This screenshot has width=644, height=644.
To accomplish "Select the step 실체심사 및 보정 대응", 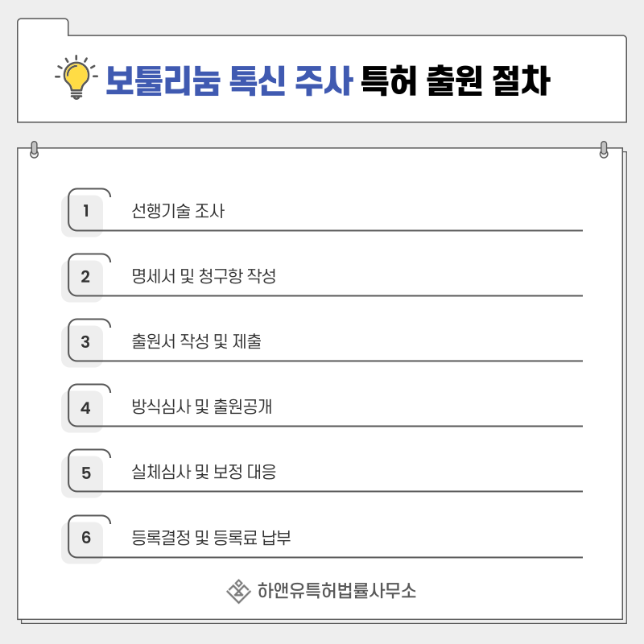I will (204, 473).
